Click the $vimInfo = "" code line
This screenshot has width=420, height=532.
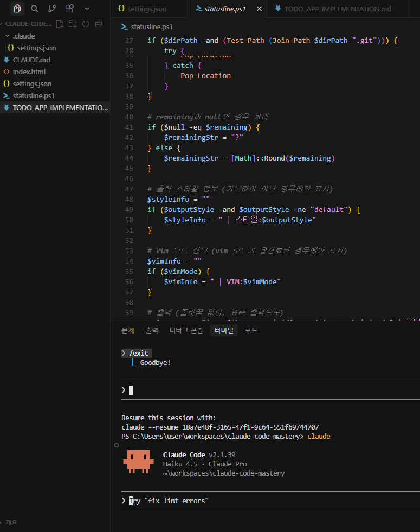[x=175, y=261]
